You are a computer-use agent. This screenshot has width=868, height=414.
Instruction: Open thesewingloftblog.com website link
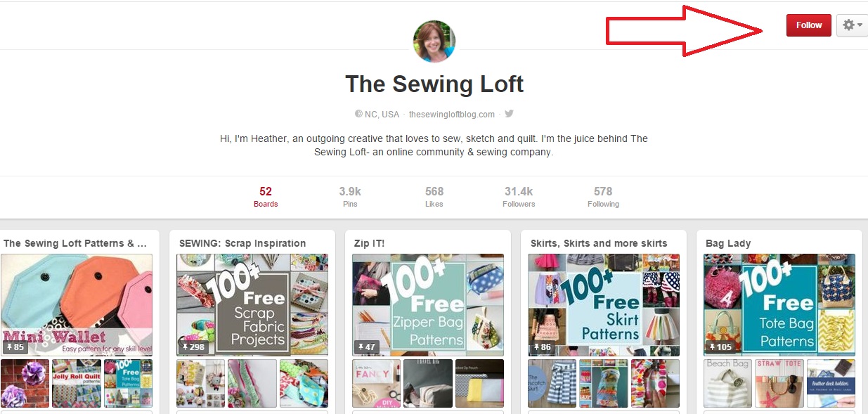coord(452,114)
